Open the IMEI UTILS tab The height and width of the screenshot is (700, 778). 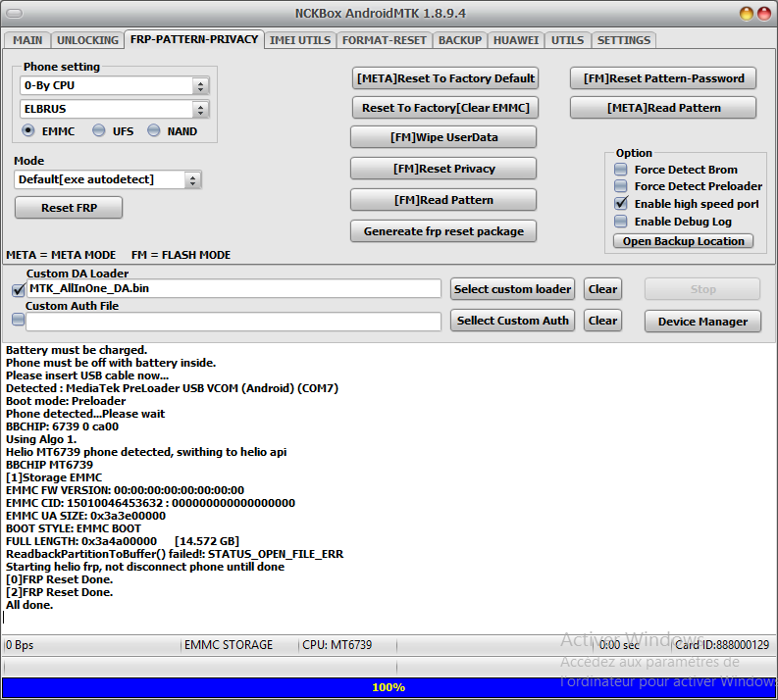[300, 40]
